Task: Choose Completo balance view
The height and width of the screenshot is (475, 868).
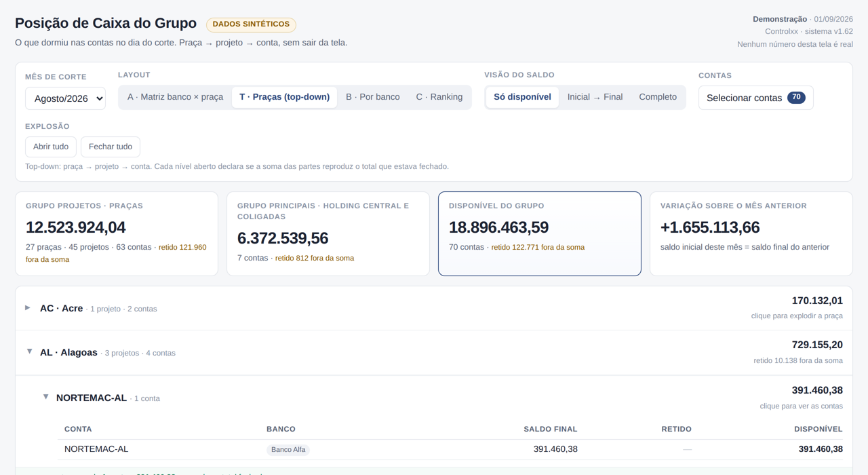Action: [658, 97]
